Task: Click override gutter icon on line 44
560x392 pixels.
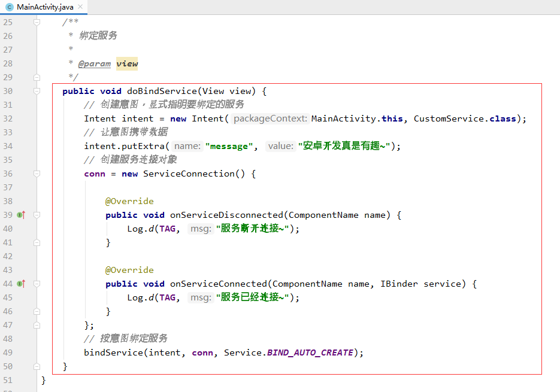Action: coord(21,284)
